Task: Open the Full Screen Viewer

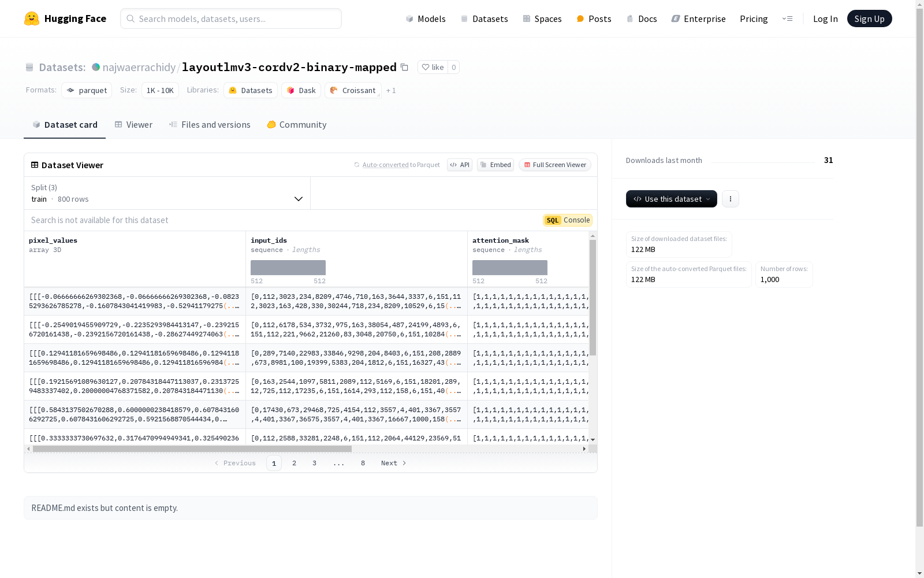Action: point(555,165)
